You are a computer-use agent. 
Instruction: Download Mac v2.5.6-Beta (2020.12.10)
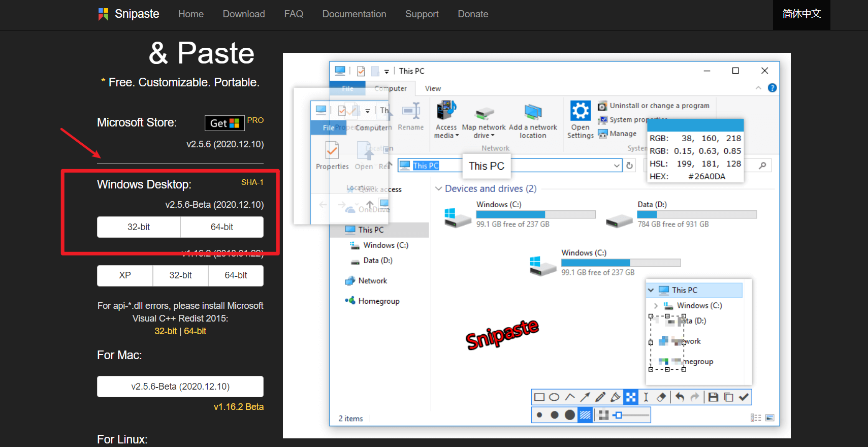180,387
